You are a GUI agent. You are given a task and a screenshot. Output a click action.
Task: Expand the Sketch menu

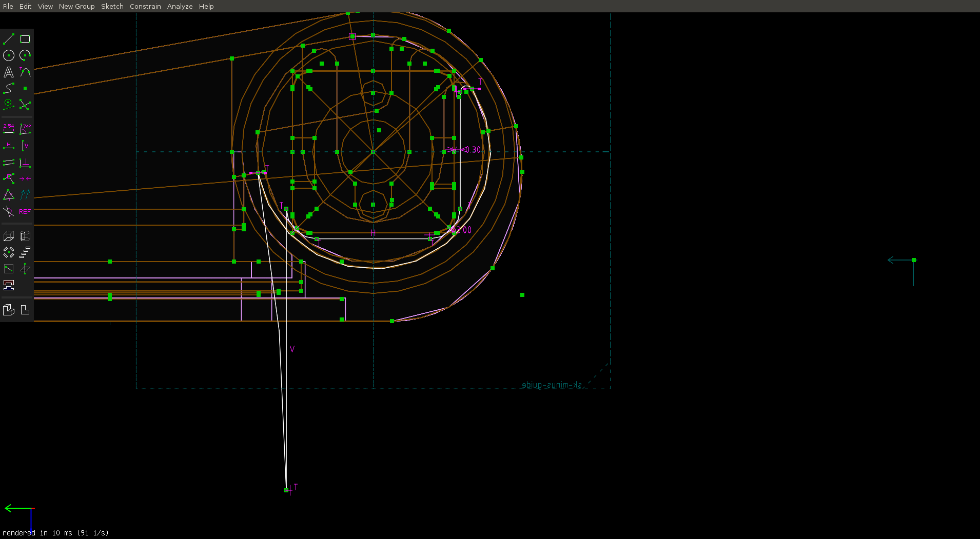[x=112, y=6]
